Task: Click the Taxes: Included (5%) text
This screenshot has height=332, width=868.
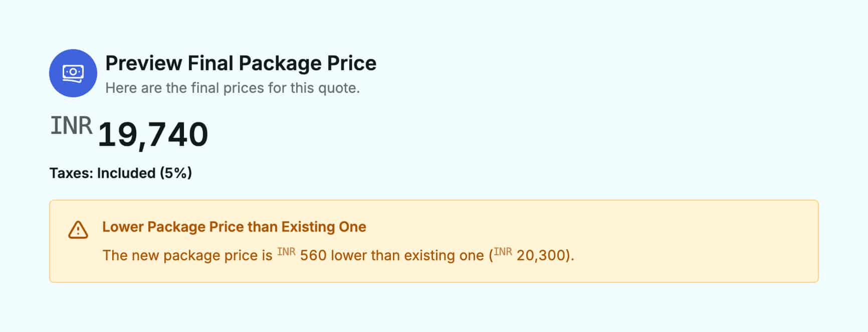Action: 121,173
